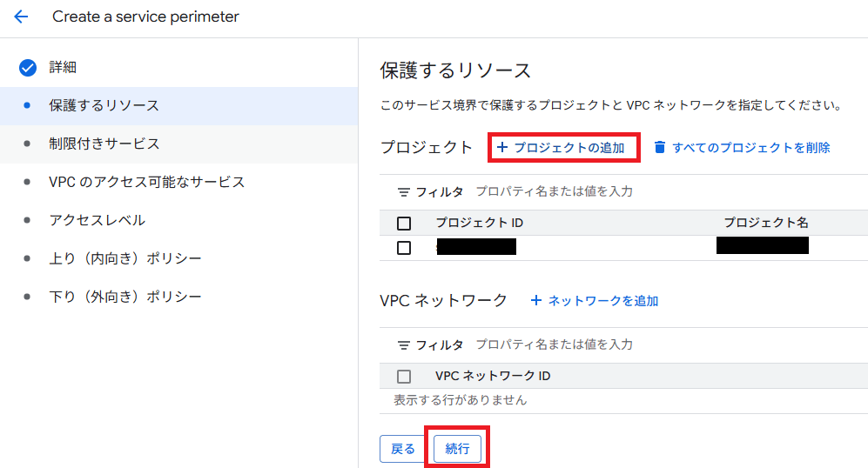Toggle the VPC ネットワーク ID header checkbox
The image size is (868, 468).
(404, 377)
